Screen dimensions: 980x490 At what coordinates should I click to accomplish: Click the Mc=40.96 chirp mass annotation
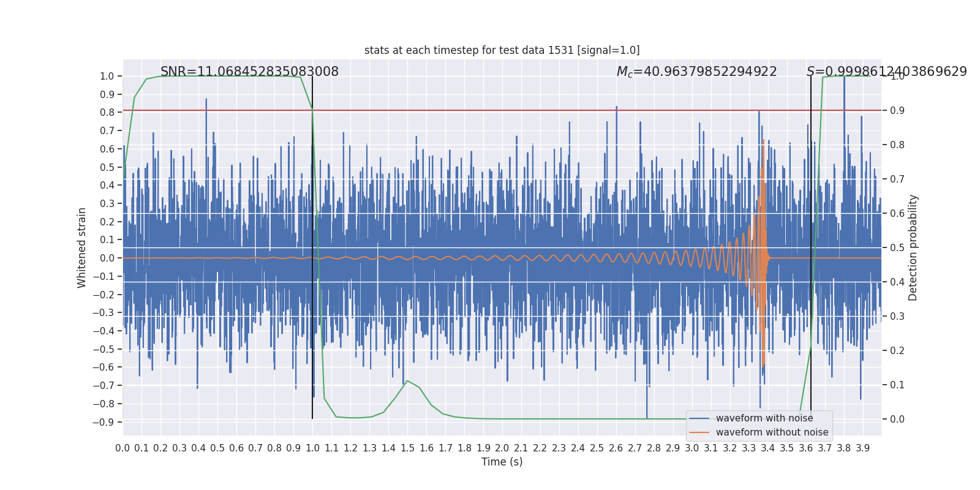[x=696, y=72]
